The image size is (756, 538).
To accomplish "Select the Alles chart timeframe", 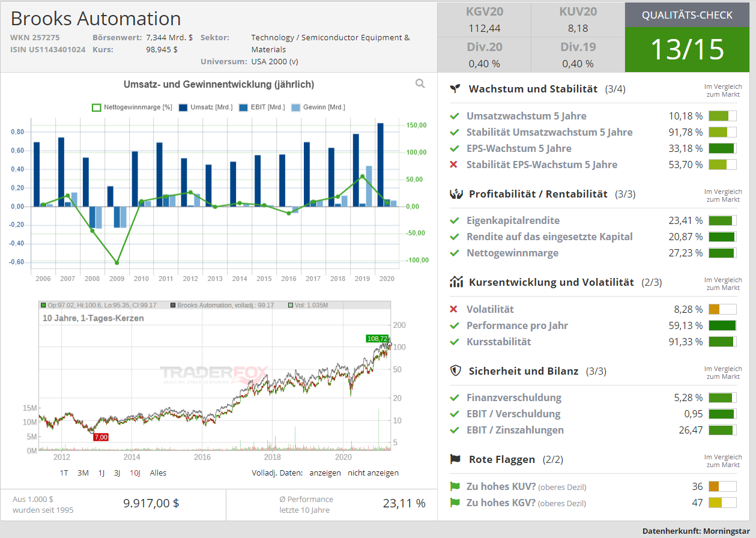I will 158,473.
